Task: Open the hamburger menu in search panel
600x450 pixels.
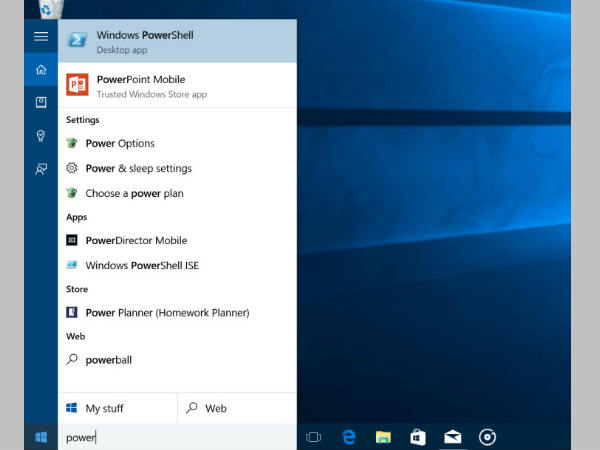Action: [x=41, y=37]
